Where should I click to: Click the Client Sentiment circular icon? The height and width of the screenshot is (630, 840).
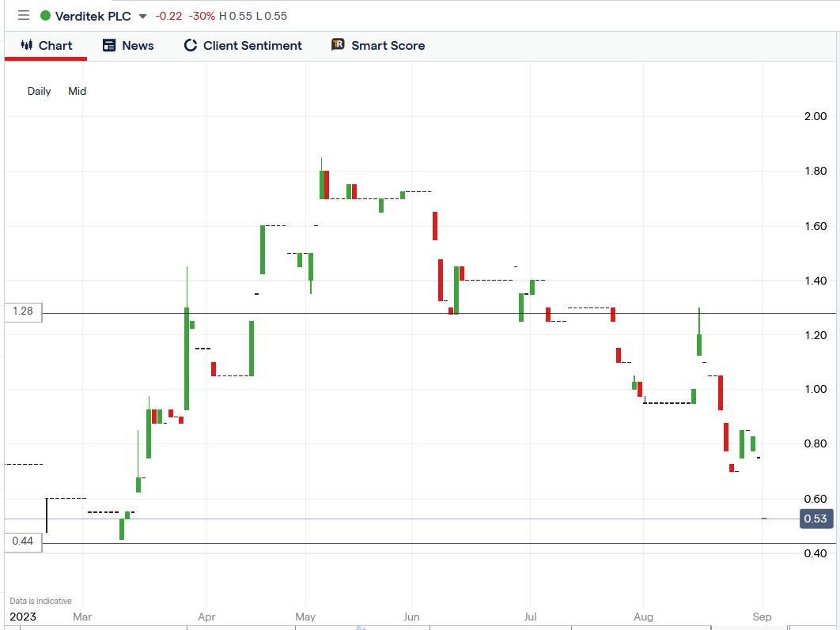[190, 46]
